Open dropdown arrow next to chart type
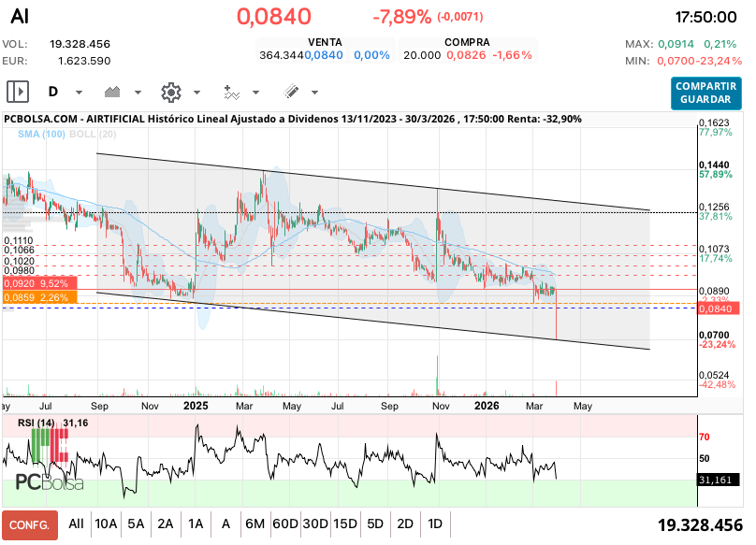The height and width of the screenshot is (545, 756). coord(138,93)
